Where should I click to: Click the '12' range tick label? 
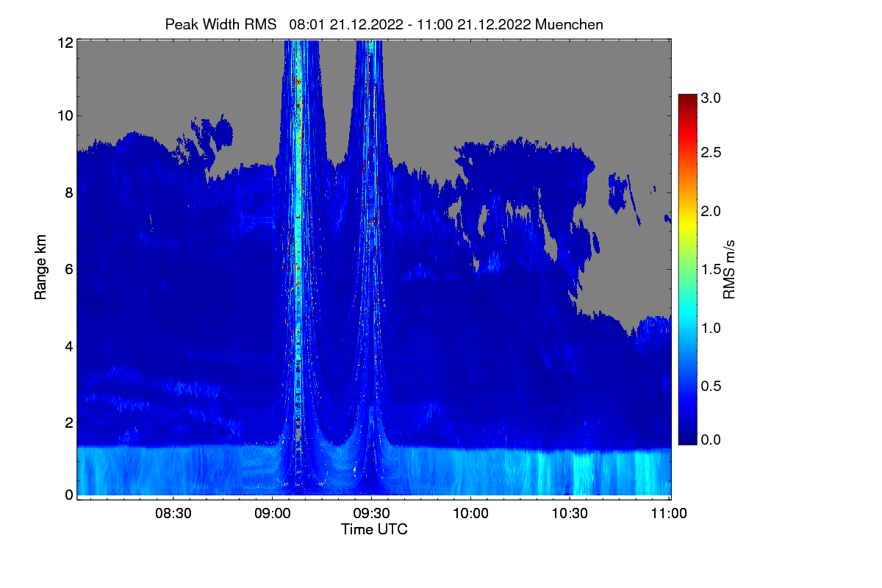click(65, 43)
